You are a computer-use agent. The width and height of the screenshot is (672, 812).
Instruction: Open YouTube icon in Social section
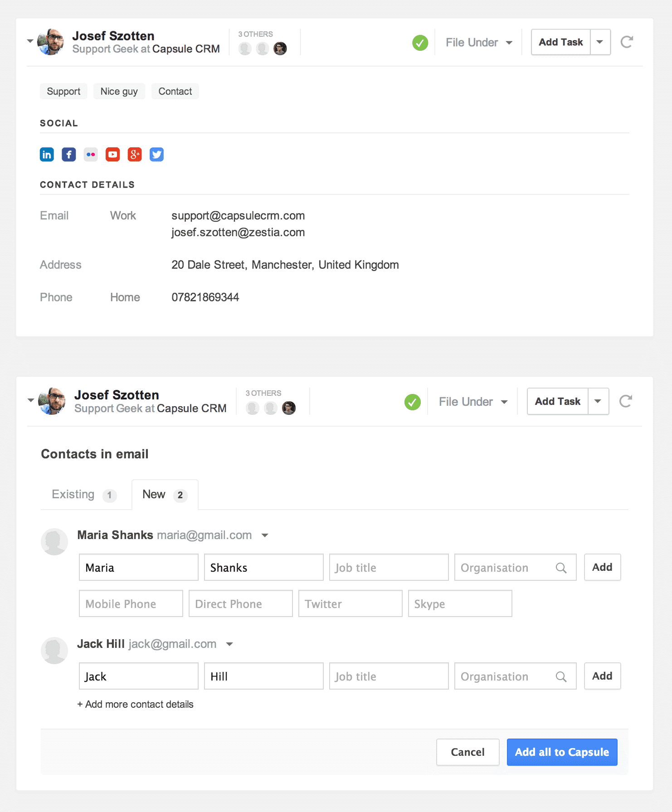[113, 155]
